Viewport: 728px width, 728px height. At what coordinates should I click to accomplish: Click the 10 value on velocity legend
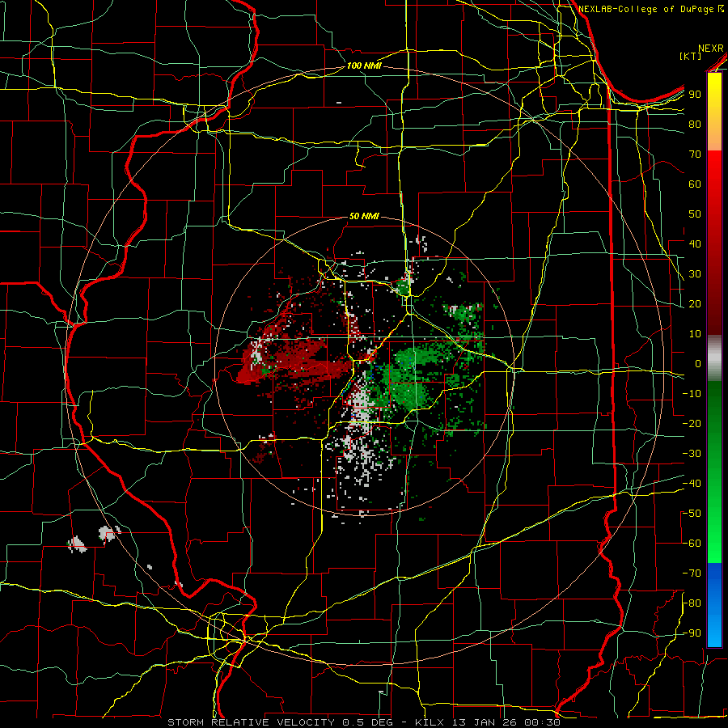[x=695, y=334]
